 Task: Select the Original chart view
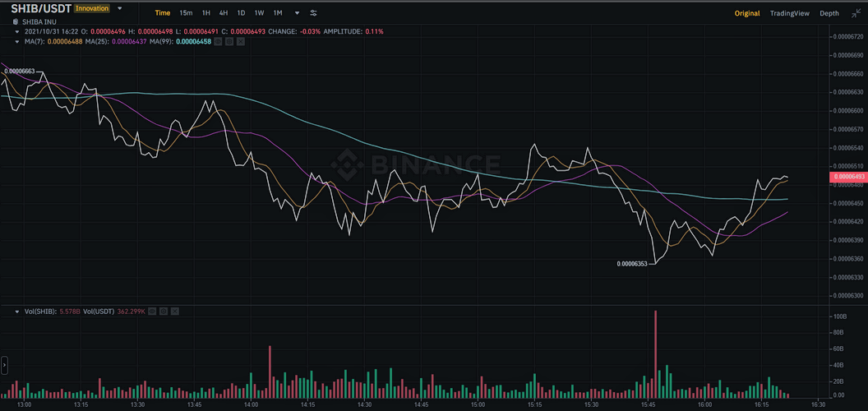click(747, 13)
